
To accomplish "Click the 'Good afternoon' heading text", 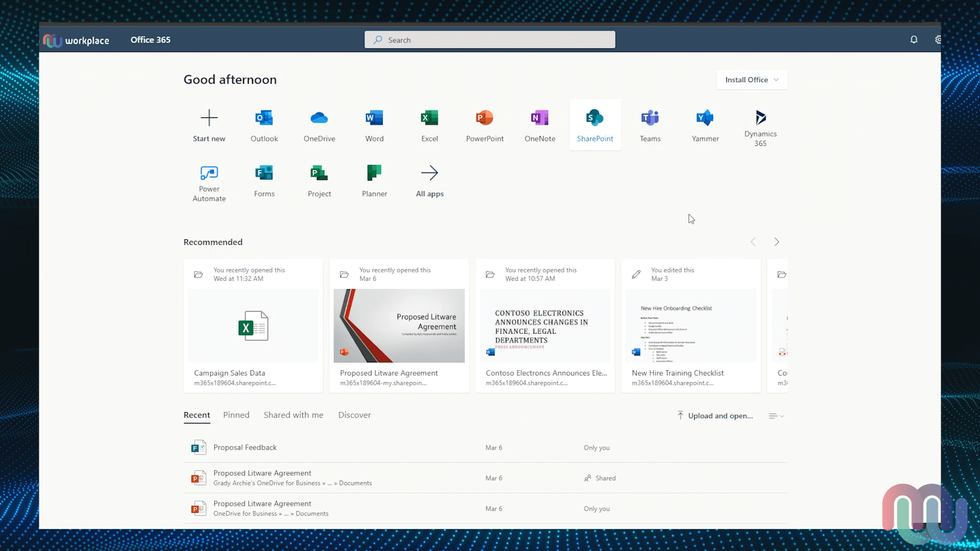I will 230,80.
